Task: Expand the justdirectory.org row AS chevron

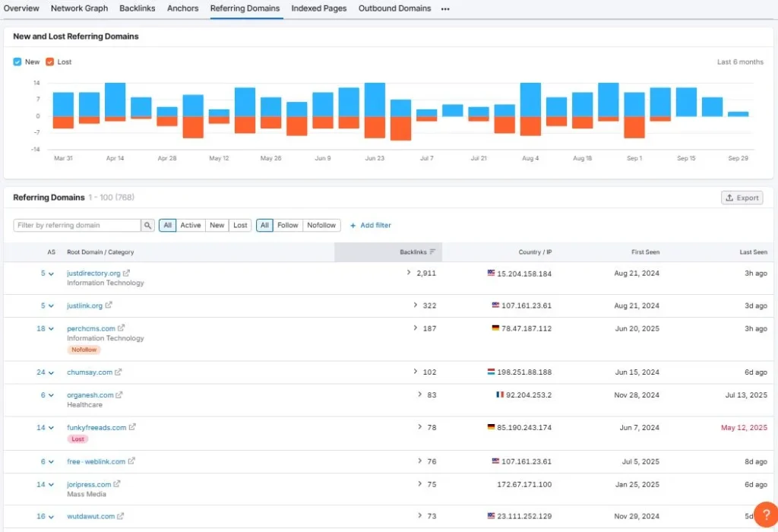Action: click(x=51, y=274)
